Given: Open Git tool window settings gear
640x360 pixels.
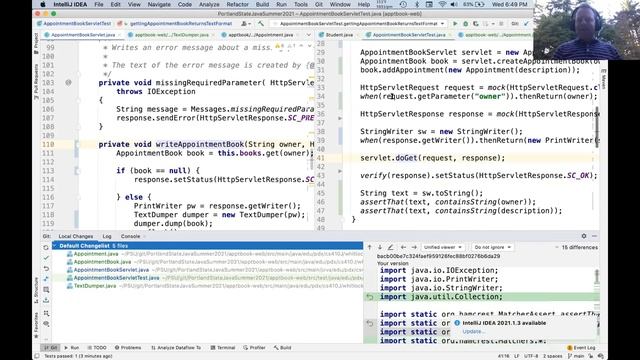Looking at the screenshot, I should (x=584, y=236).
